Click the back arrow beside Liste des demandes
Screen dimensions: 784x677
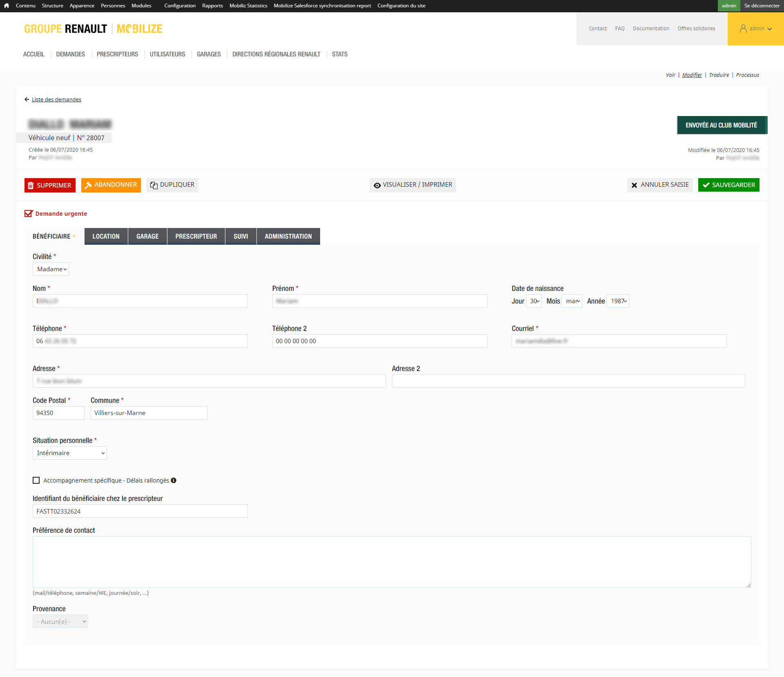(27, 99)
